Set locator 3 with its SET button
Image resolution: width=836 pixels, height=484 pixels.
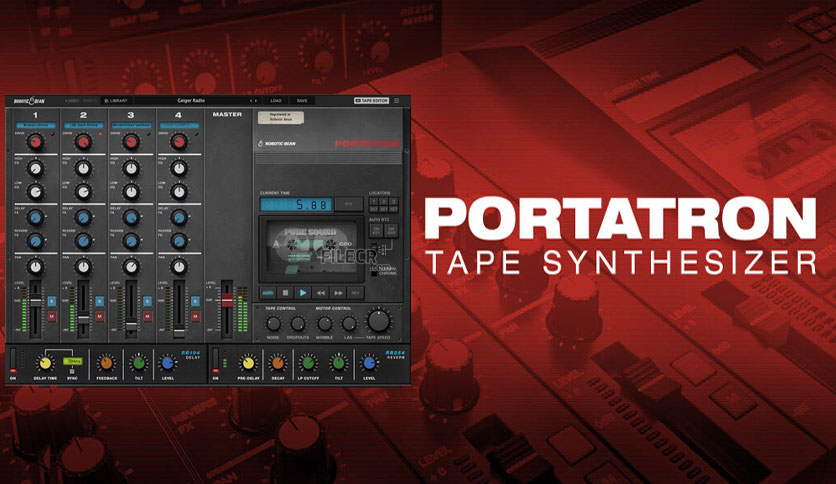click(393, 209)
